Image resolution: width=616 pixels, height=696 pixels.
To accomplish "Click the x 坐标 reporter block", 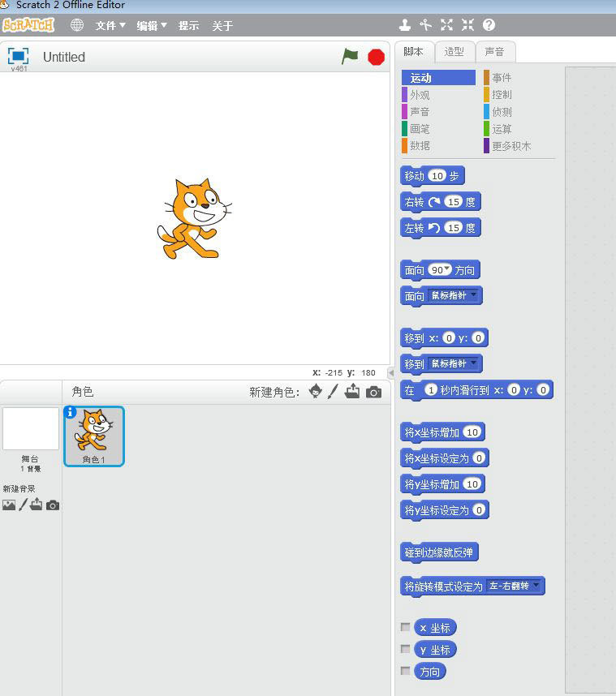I will 435,628.
